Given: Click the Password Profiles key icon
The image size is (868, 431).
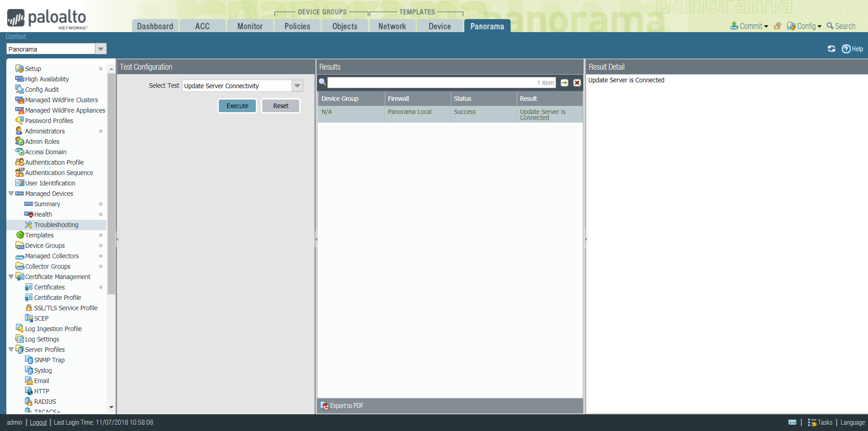Looking at the screenshot, I should click(19, 121).
